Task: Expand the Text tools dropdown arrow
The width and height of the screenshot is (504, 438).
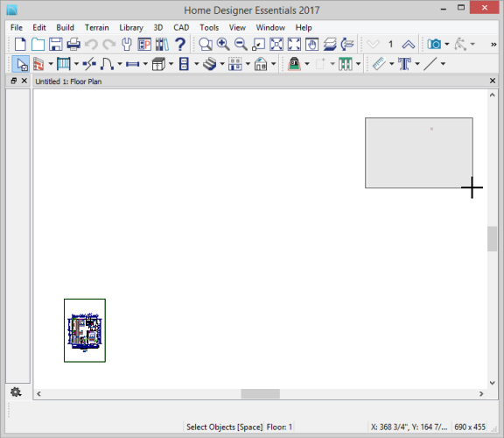Action: [417, 64]
